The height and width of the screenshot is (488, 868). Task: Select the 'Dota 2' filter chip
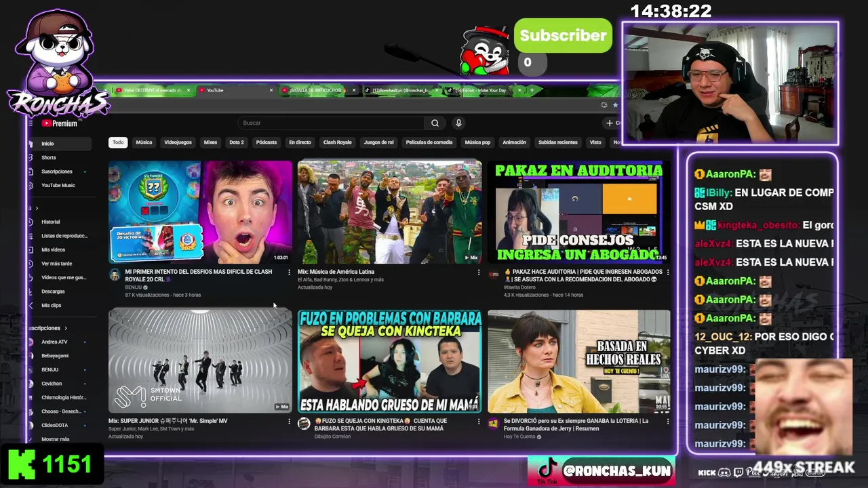(237, 142)
